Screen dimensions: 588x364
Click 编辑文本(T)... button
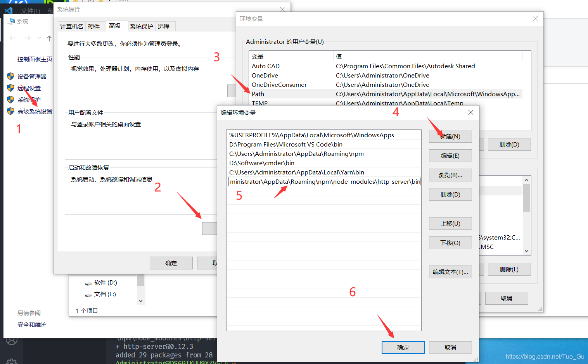tap(450, 272)
